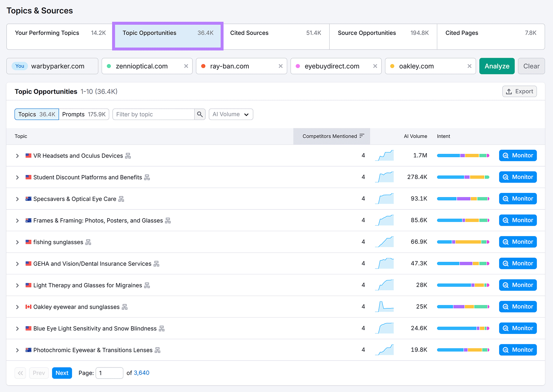The height and width of the screenshot is (392, 553).
Task: Click intent bar for VR Headsets row
Action: point(463,156)
